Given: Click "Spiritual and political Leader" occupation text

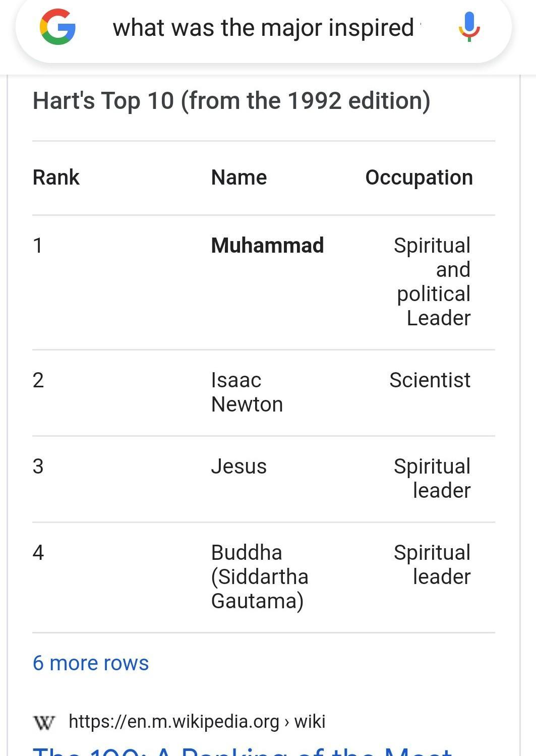Looking at the screenshot, I should point(433,281).
